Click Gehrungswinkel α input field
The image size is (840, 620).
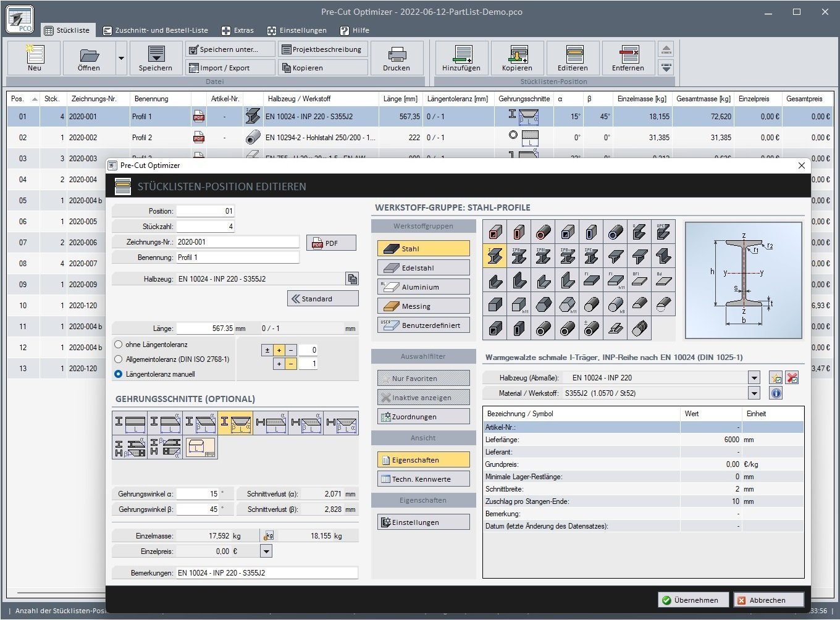click(x=198, y=494)
